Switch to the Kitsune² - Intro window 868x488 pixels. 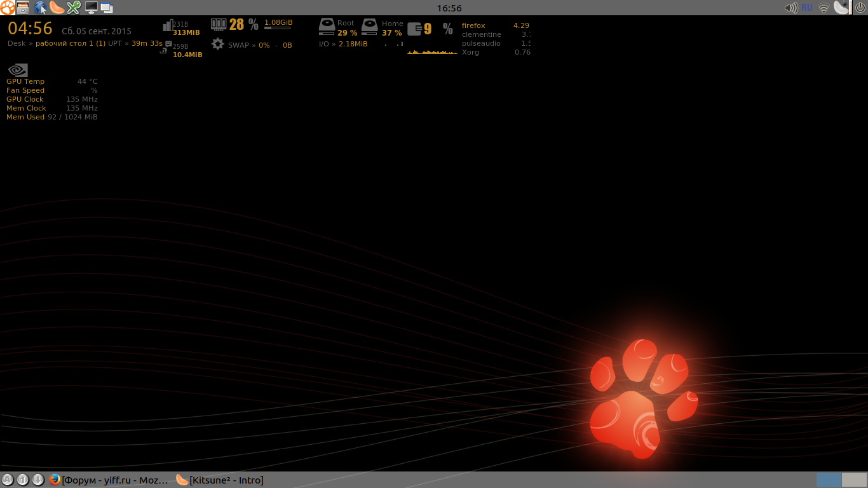click(x=220, y=480)
